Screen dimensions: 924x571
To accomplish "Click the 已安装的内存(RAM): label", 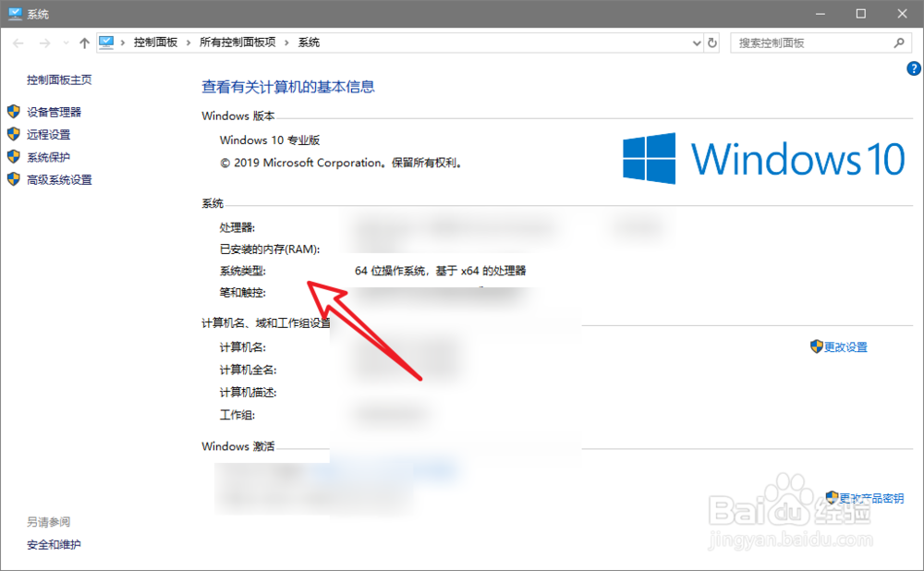I will (270, 249).
